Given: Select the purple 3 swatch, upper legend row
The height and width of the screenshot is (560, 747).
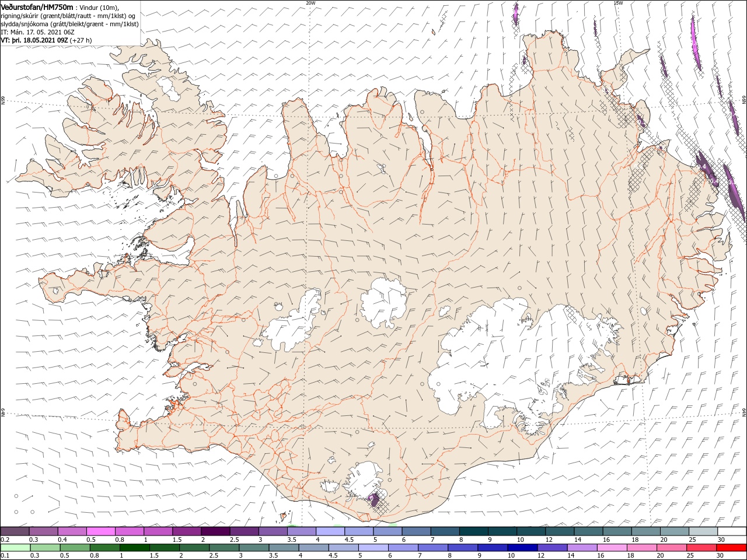Looking at the screenshot, I should coord(273,531).
